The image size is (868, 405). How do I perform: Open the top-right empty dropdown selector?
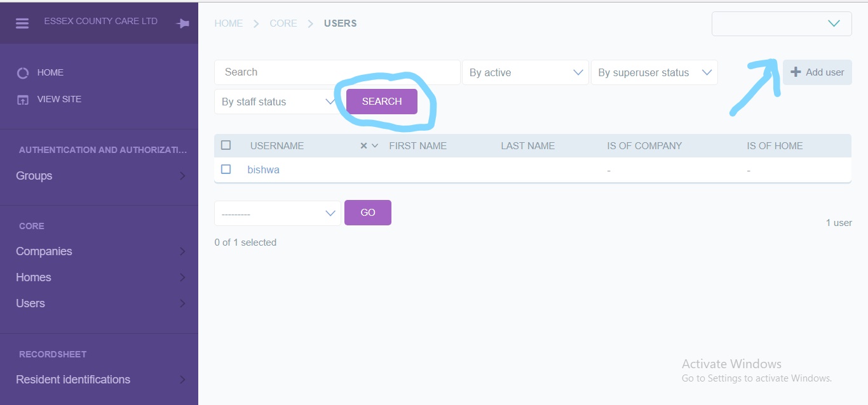click(781, 23)
